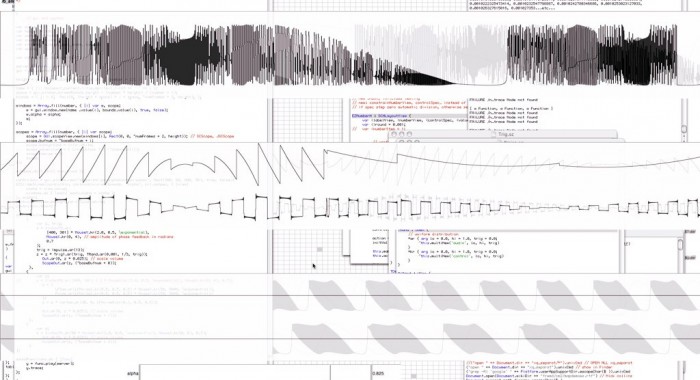Click inside the alpha slider track

255,372
